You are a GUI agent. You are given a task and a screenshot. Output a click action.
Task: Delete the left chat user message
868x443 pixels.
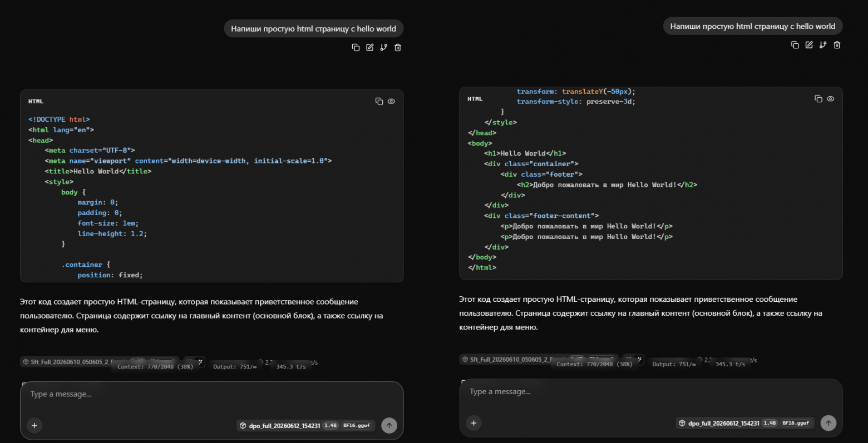click(x=398, y=47)
